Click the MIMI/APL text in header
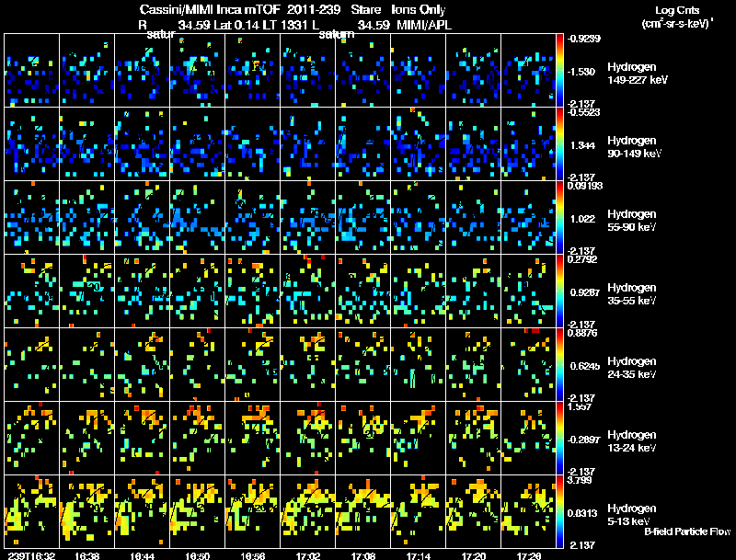The image size is (736, 560). 424,25
